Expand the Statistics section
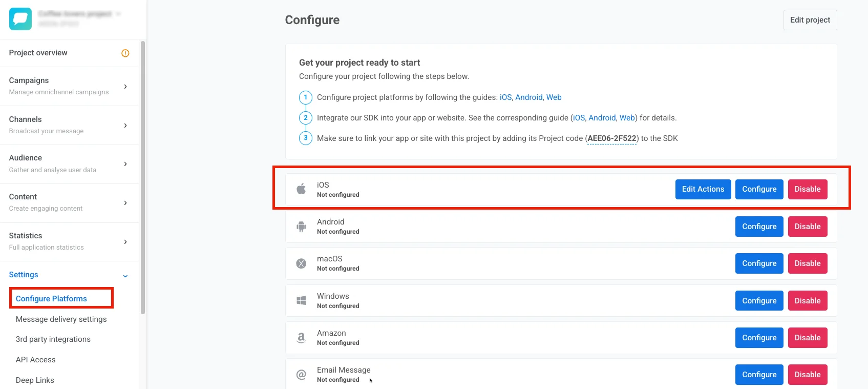 (x=125, y=242)
